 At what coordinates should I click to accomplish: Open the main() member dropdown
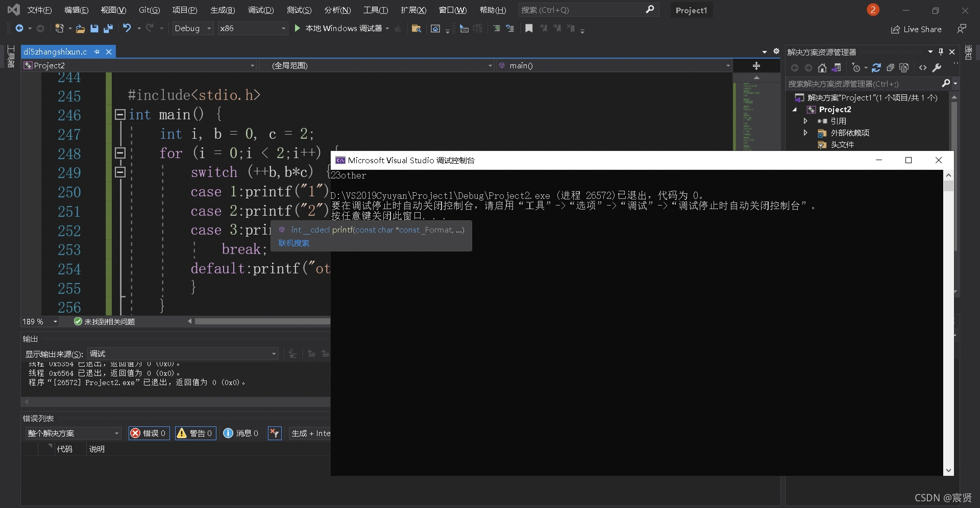(x=614, y=65)
